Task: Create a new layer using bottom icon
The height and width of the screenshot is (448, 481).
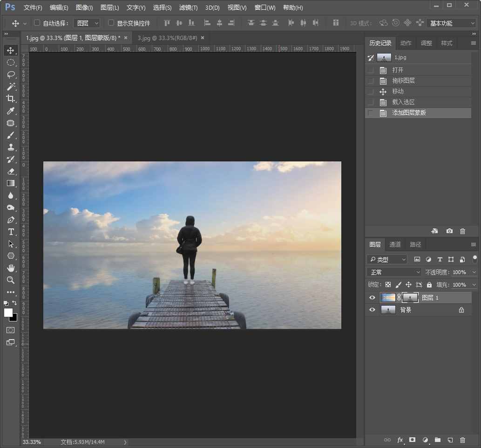Action: tap(450, 440)
